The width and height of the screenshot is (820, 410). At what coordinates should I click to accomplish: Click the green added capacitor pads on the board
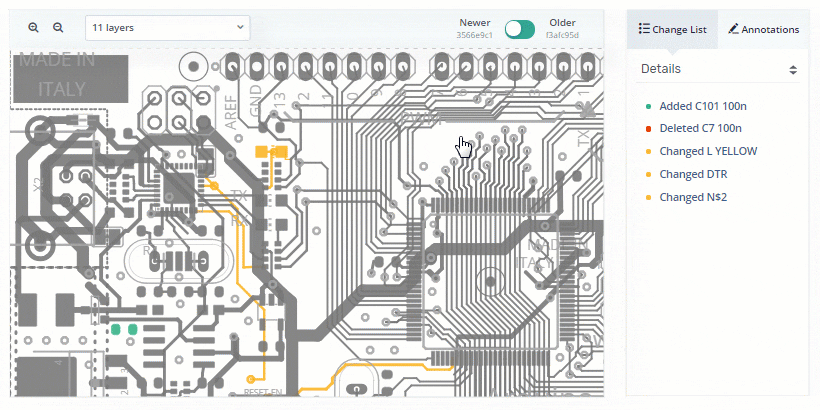click(x=124, y=329)
